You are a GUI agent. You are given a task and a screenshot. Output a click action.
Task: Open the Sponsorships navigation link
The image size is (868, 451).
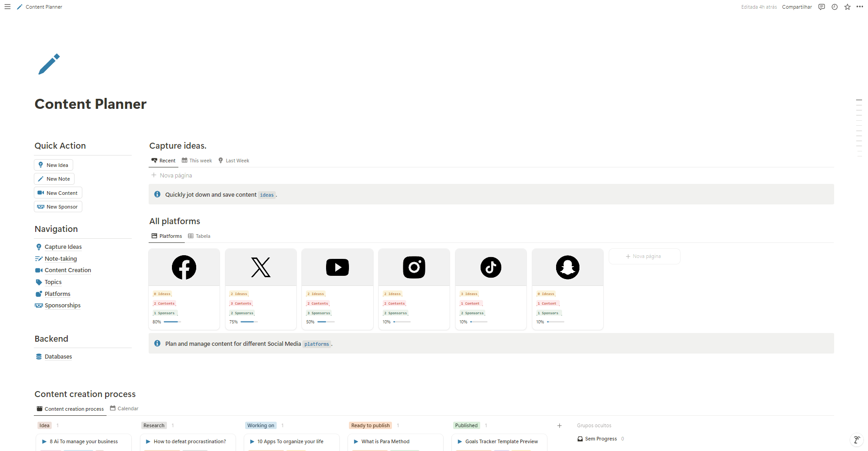[x=63, y=306]
